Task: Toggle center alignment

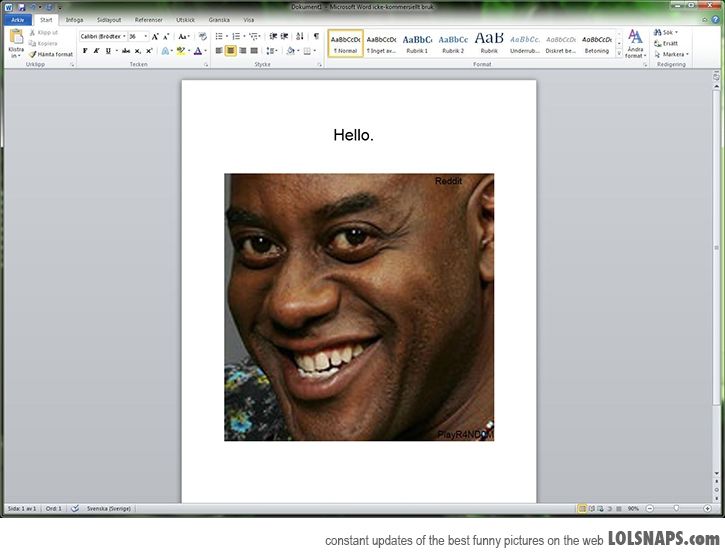Action: click(x=231, y=50)
